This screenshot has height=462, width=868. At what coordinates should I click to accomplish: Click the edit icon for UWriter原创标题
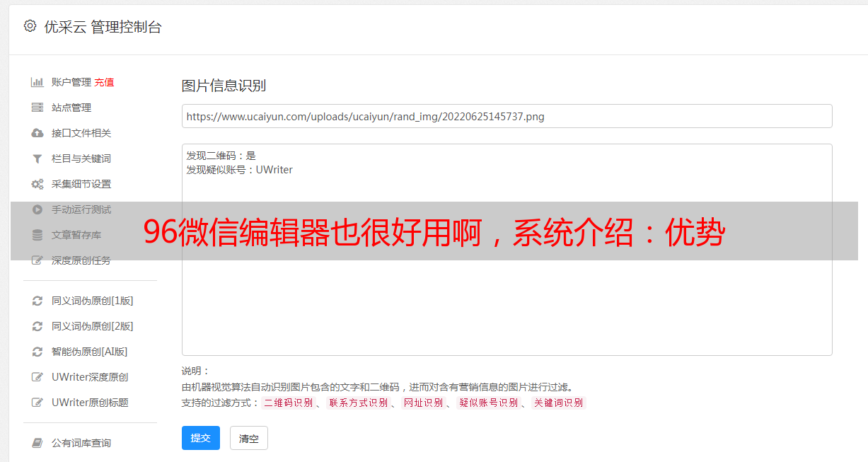(x=37, y=403)
